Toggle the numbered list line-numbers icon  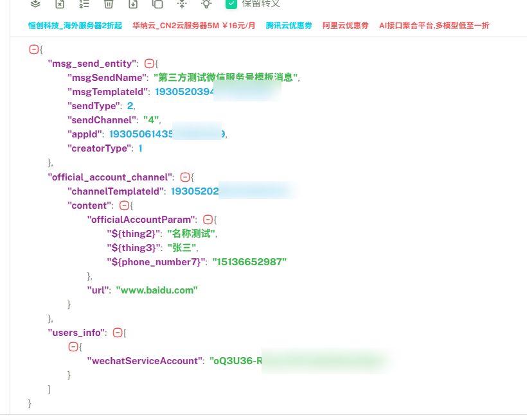coord(84,4)
